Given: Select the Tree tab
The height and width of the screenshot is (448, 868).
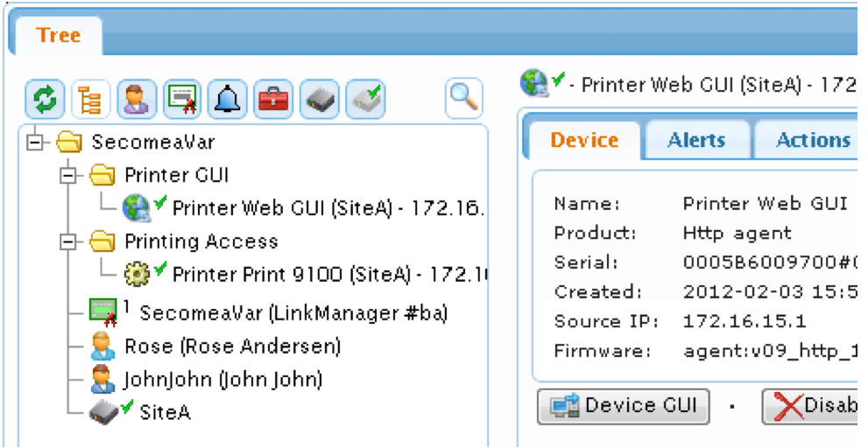Looking at the screenshot, I should 58,35.
